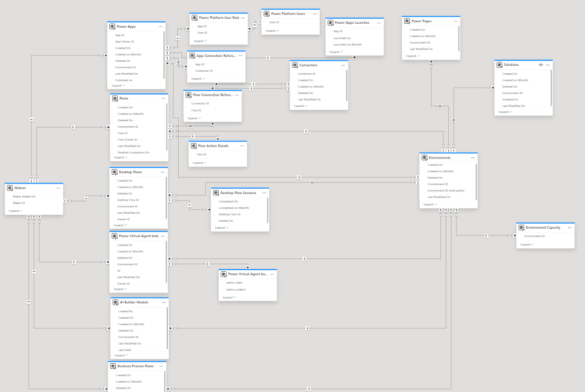This screenshot has width=585, height=392.
Task: Select the Power Platform User Role table header
Action: click(219, 17)
